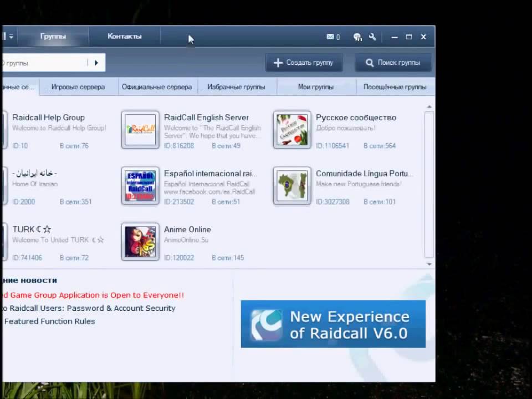Open the Избранные группы tab
This screenshot has height=399, width=532.
237,87
